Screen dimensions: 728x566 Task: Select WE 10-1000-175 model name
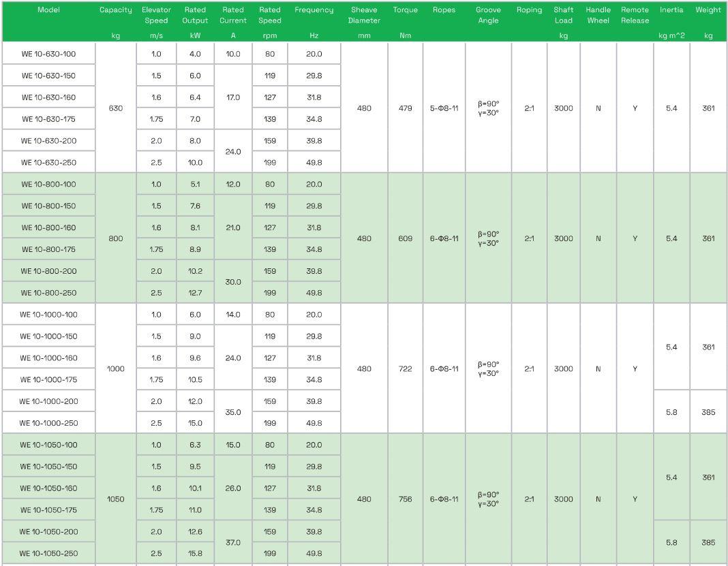48,380
